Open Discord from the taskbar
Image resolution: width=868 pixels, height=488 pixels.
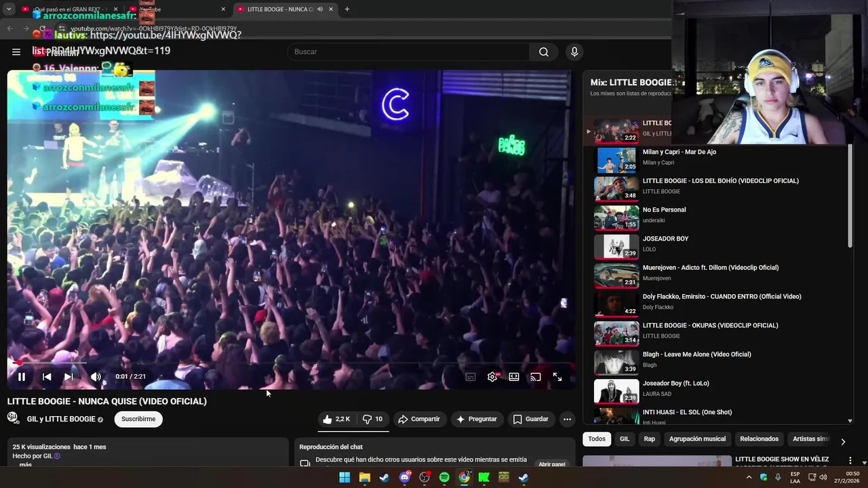point(405,478)
